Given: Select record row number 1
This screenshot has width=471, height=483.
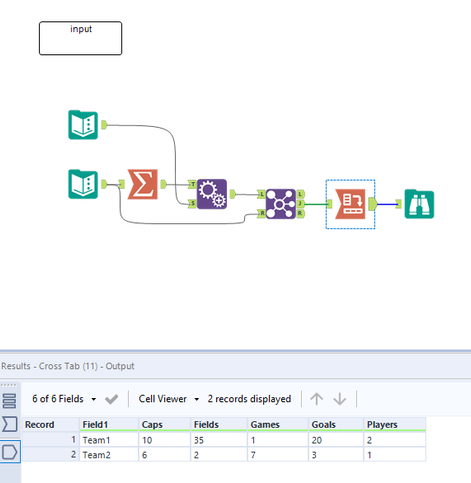Looking at the screenshot, I should pyautogui.click(x=51, y=440).
